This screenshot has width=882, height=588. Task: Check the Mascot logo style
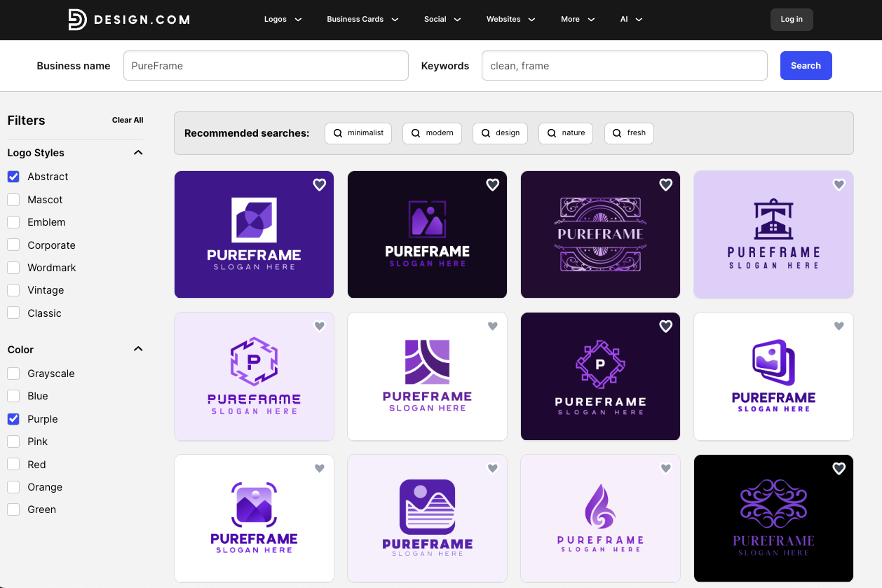pyautogui.click(x=13, y=200)
